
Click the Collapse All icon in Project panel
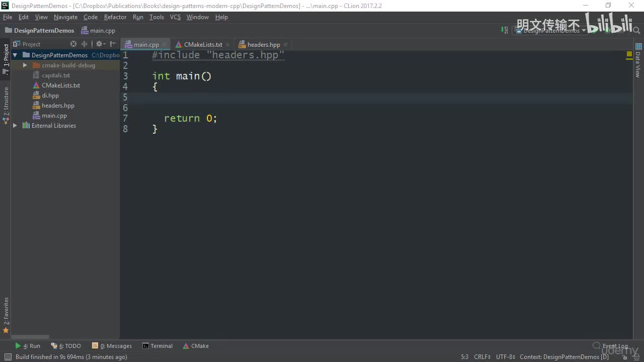[85, 44]
